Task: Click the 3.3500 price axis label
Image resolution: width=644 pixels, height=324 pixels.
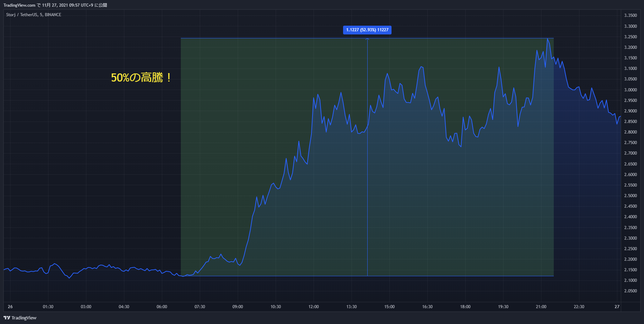Action: click(x=630, y=15)
